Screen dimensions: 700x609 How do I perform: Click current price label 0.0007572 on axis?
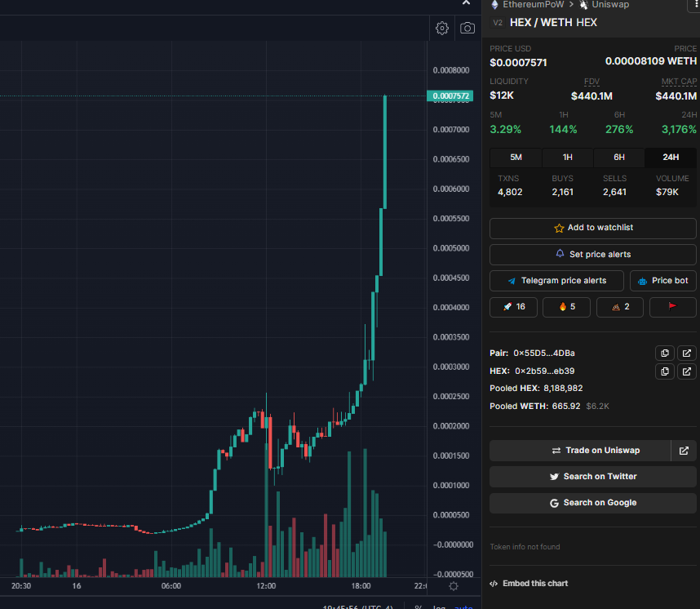(450, 96)
